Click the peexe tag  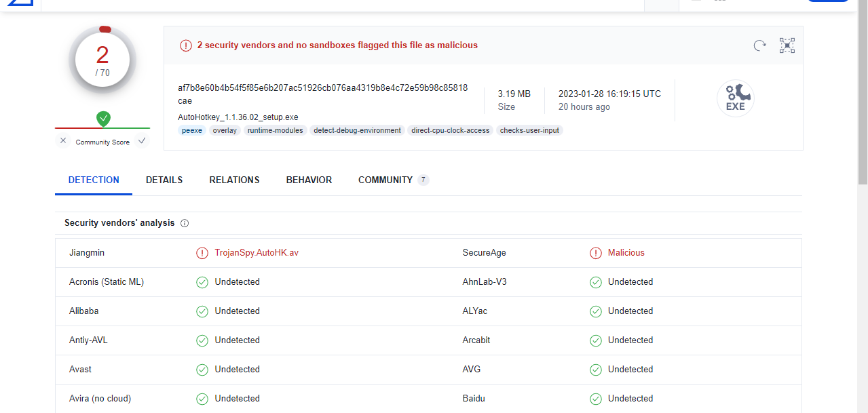(x=192, y=130)
